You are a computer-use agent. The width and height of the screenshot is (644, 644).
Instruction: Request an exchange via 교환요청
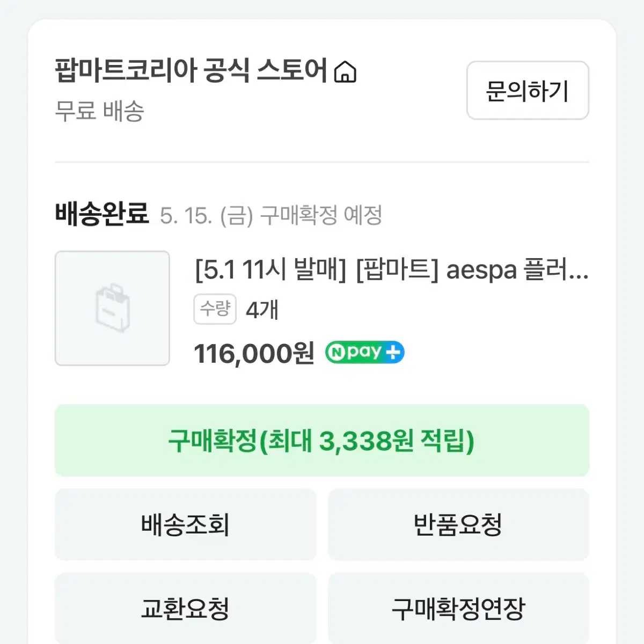pos(185,609)
